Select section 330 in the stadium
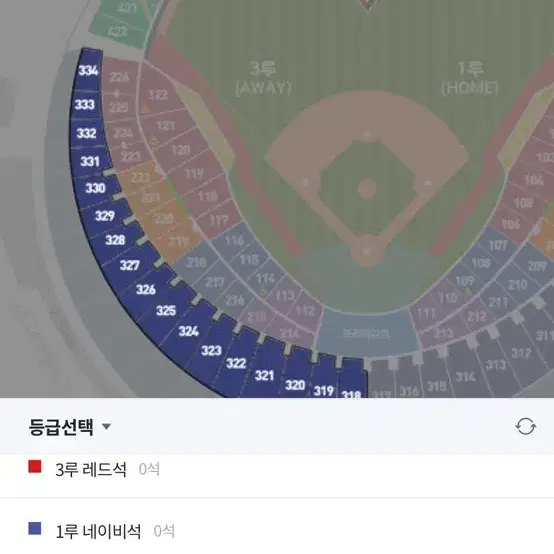This screenshot has height=554, width=554. coord(95,188)
